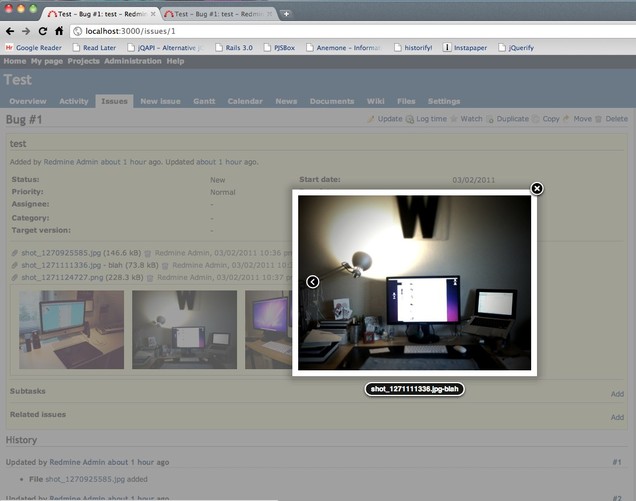Open Files tab
The height and width of the screenshot is (501, 636).
[x=406, y=101]
